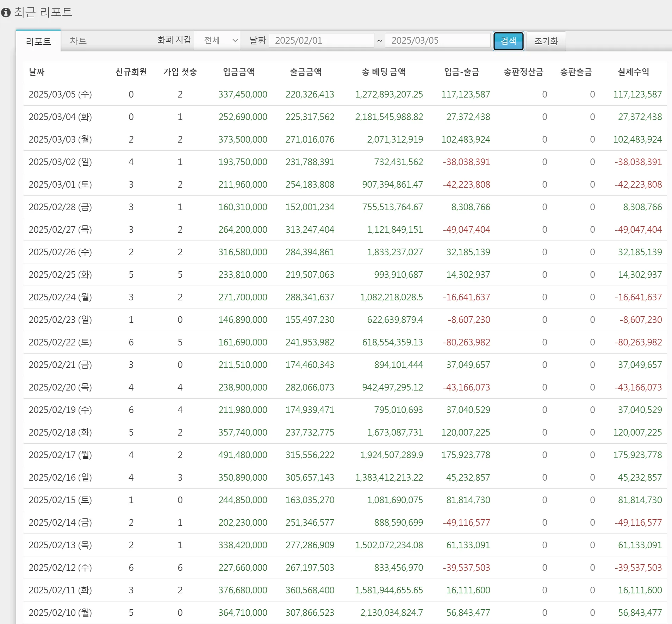The image size is (672, 624).
Task: Select the date cell 2025/02/10 (월)
Action: 60,613
